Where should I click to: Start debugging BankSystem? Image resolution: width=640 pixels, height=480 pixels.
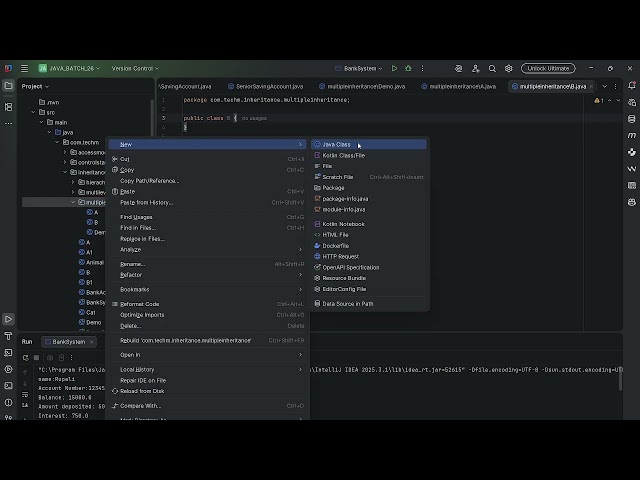[x=408, y=69]
